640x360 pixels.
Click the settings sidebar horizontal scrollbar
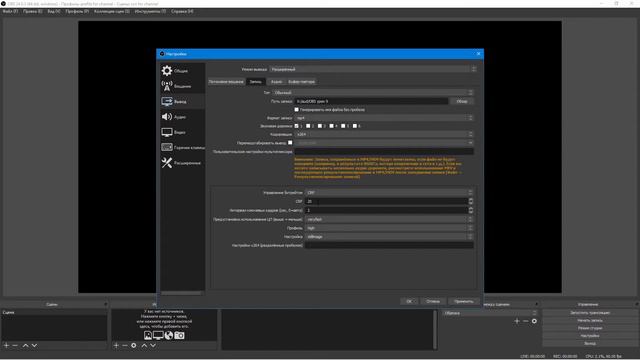coord(181,293)
